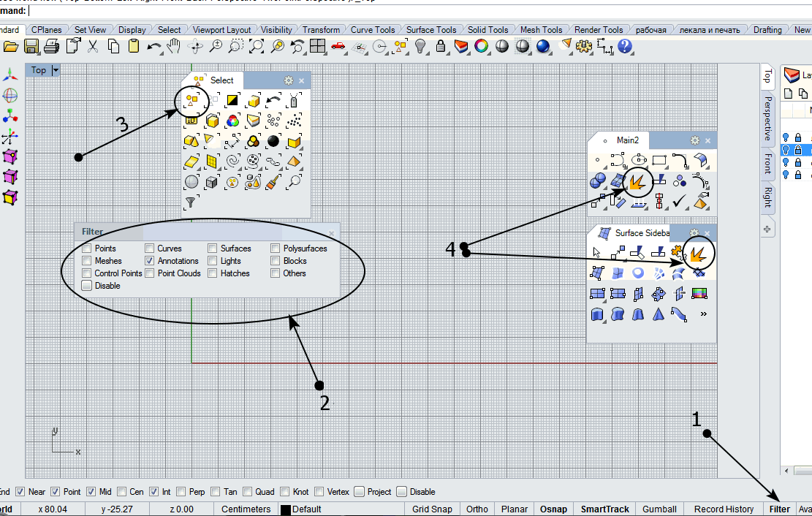Enable the Curves filter checkbox

click(x=150, y=248)
